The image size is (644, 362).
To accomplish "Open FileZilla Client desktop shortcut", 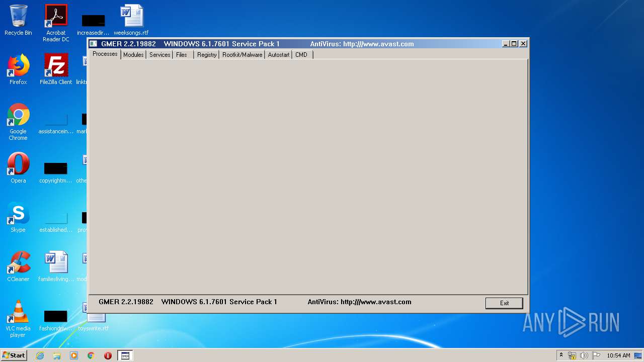I will pyautogui.click(x=56, y=69).
